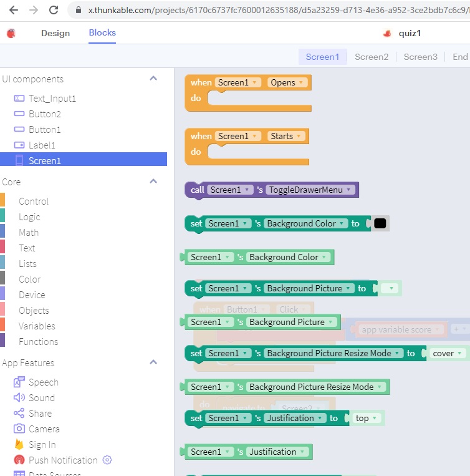The width and height of the screenshot is (470, 476).
Task: Open the 'Opens' event dropdown
Action: pos(287,83)
